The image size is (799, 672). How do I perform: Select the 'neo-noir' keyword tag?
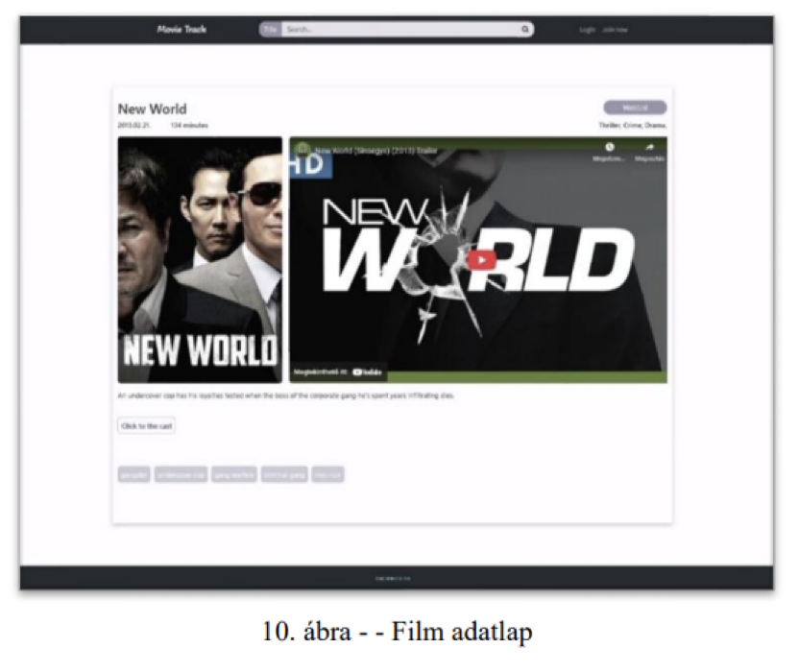[327, 474]
